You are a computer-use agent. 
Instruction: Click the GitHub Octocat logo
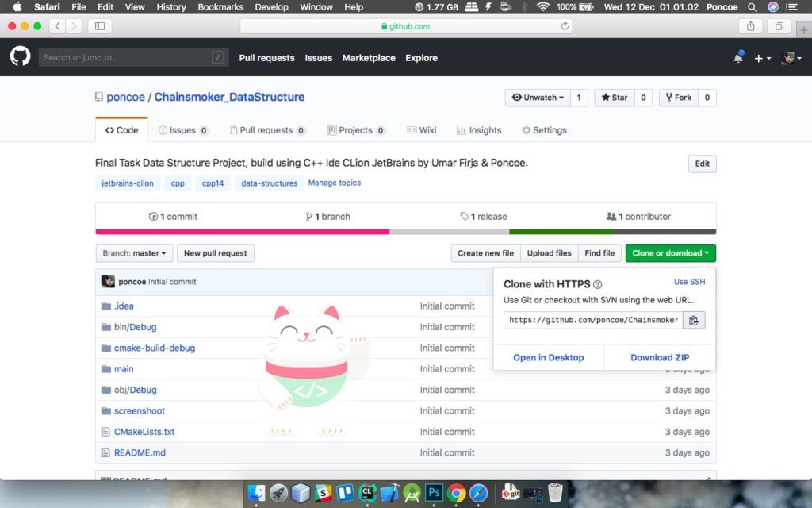(x=20, y=56)
